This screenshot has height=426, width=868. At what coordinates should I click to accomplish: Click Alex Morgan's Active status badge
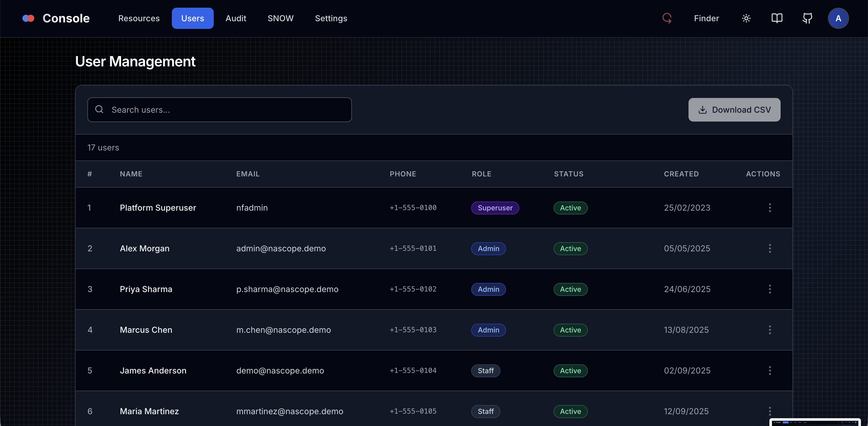point(570,248)
